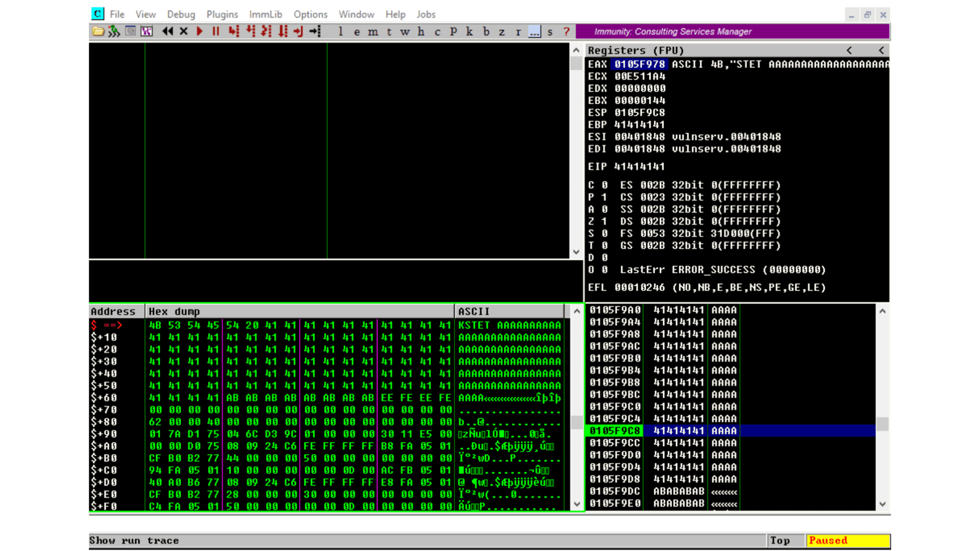Click the black Go to address icon
Viewport: 980px width, 551px height.
[315, 32]
